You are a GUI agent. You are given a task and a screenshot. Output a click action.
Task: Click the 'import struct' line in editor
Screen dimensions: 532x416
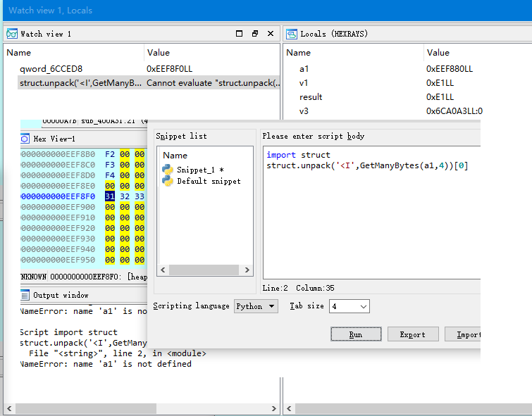coord(298,155)
